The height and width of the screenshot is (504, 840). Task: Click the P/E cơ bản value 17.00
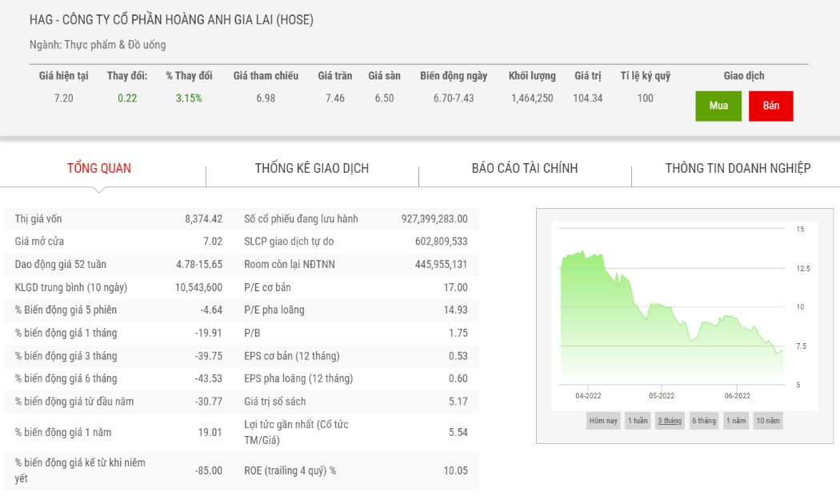point(456,288)
